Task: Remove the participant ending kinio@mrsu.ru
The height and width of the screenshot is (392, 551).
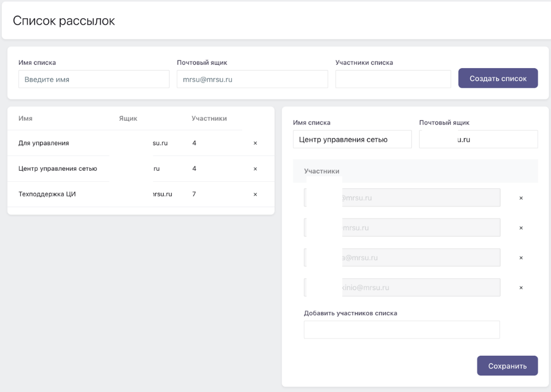Action: tap(521, 288)
